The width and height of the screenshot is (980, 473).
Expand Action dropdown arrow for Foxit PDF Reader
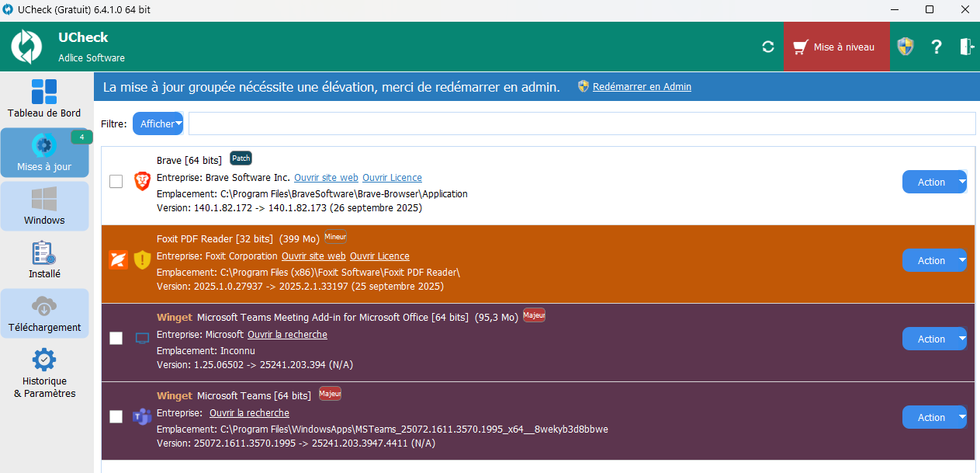tap(962, 260)
